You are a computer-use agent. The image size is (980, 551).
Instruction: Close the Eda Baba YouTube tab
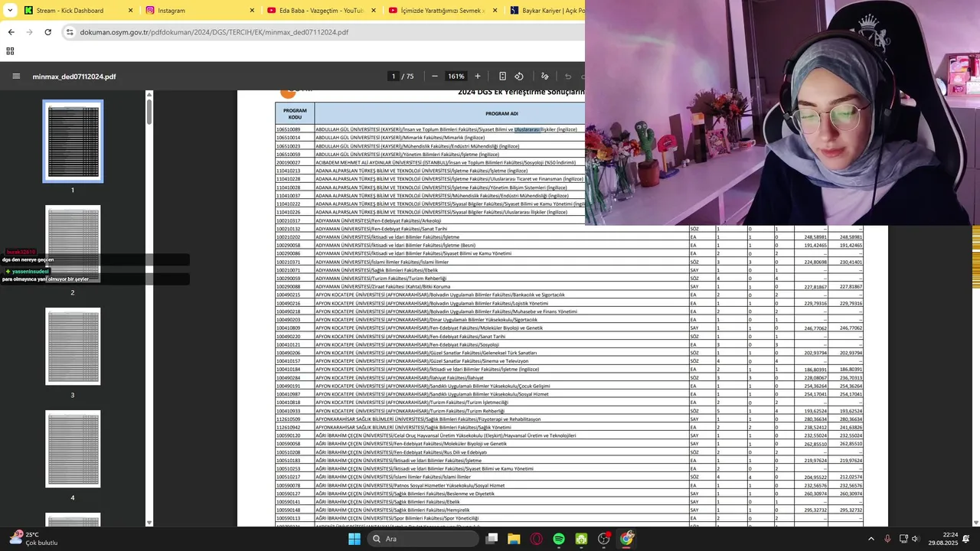tap(373, 11)
